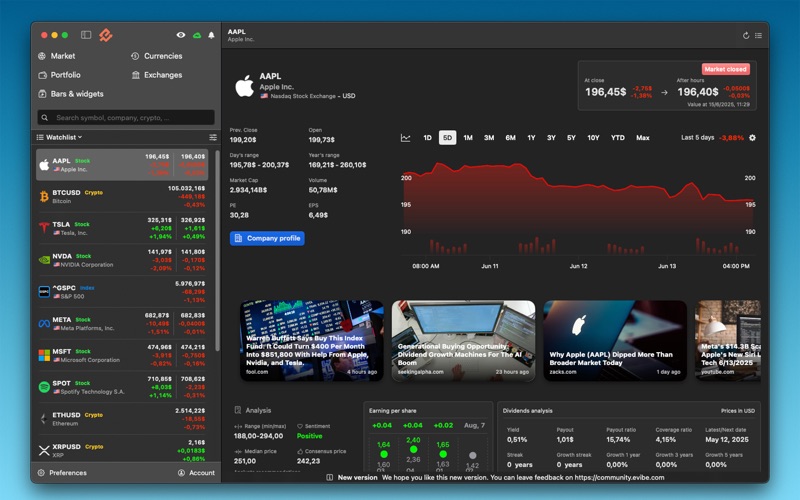Select ^GSPC S&P 500 row
The image size is (800, 500).
tap(122, 292)
